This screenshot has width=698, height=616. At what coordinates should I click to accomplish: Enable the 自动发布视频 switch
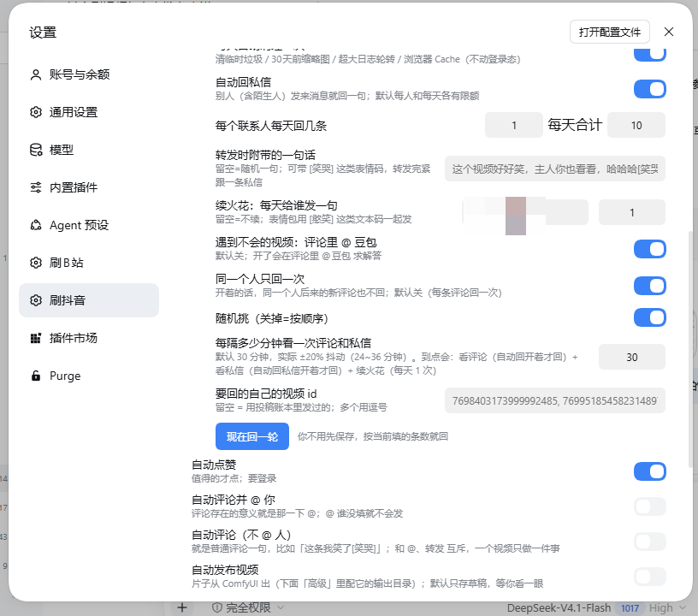pos(650,577)
